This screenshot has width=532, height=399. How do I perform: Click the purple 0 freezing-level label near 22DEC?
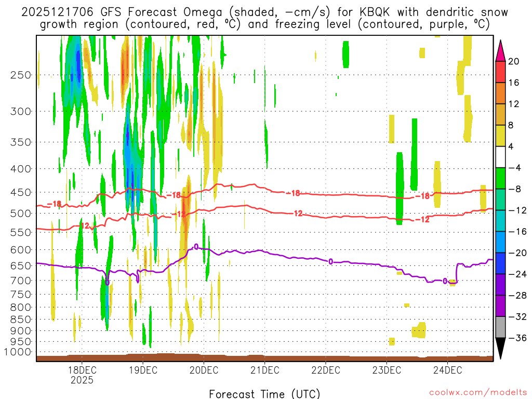(x=331, y=262)
